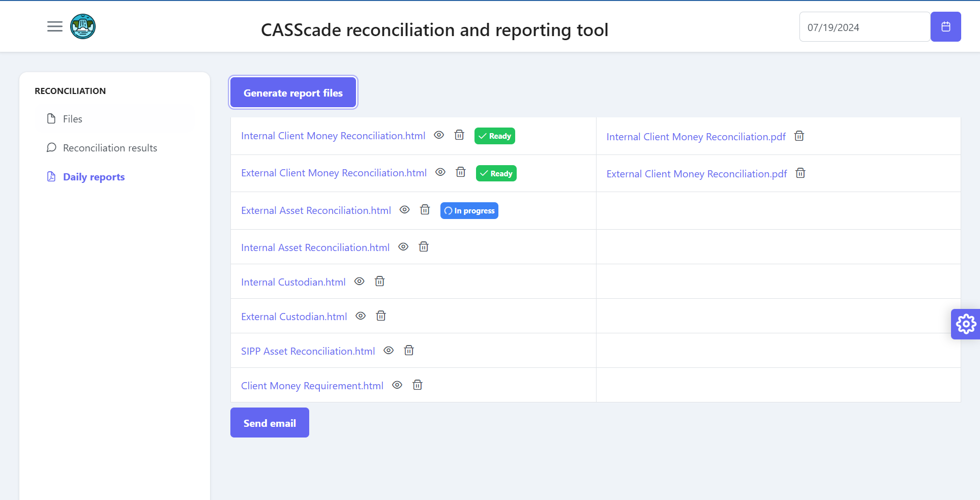Delete Internal Asset Reconciliation.html report
The image size is (980, 500).
pyautogui.click(x=423, y=246)
